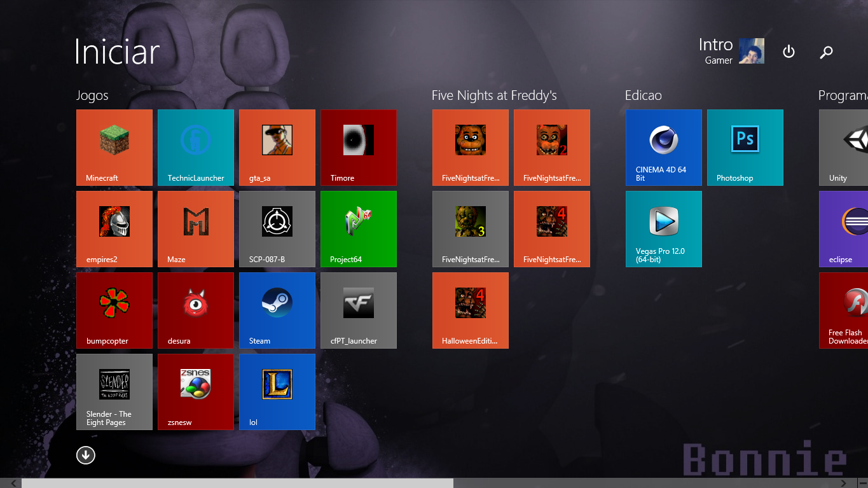Start the Timore tile

click(x=359, y=148)
